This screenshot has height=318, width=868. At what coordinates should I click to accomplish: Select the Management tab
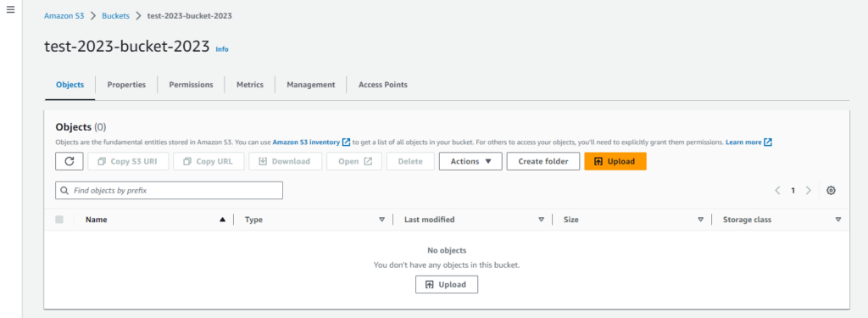(x=310, y=85)
